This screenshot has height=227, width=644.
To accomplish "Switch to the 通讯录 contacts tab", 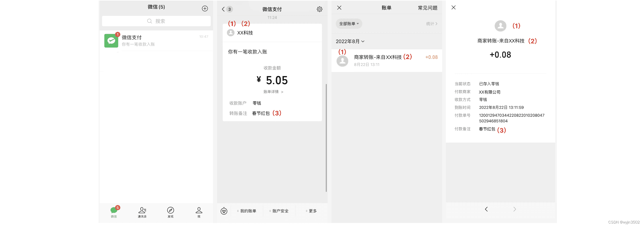I will (x=142, y=212).
